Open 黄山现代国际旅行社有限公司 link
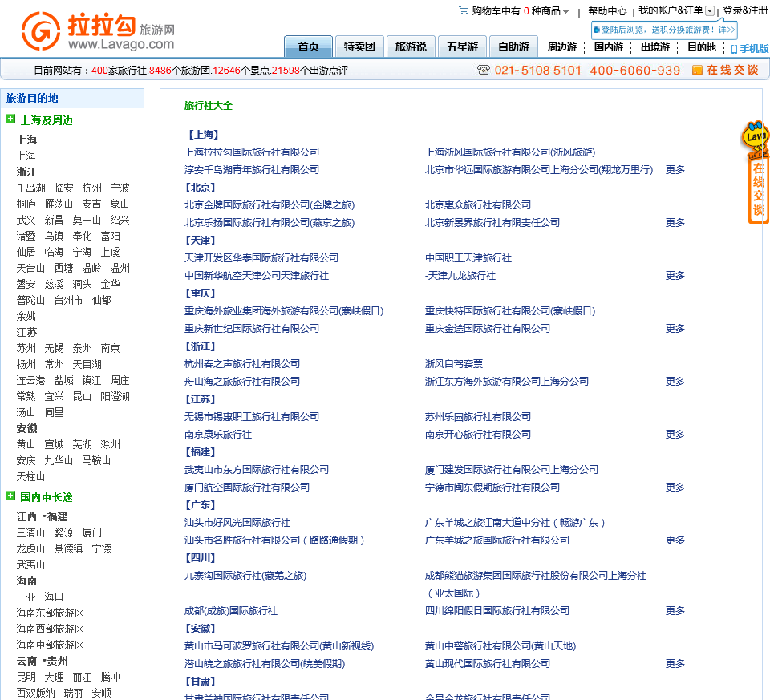Screen dimensions: 770x700 pyautogui.click(x=487, y=664)
